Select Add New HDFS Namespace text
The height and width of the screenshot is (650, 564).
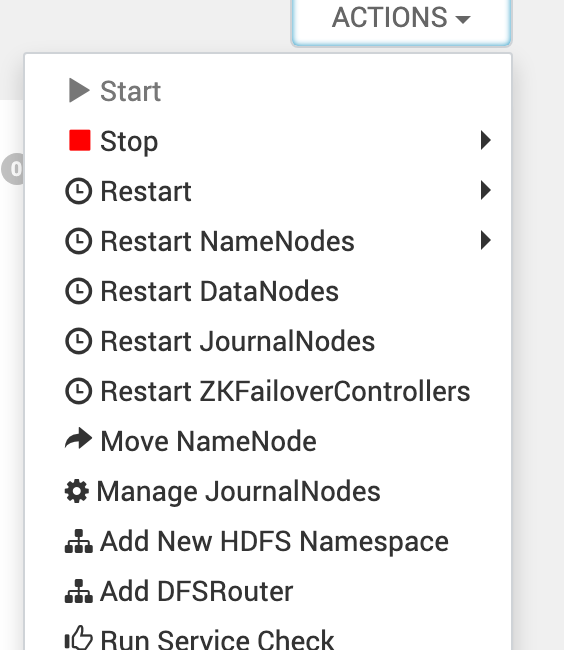pos(274,541)
